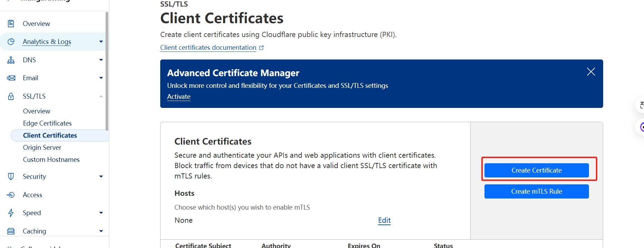The height and width of the screenshot is (248, 644).
Task: Click the DNS network icon
Action: tap(11, 60)
